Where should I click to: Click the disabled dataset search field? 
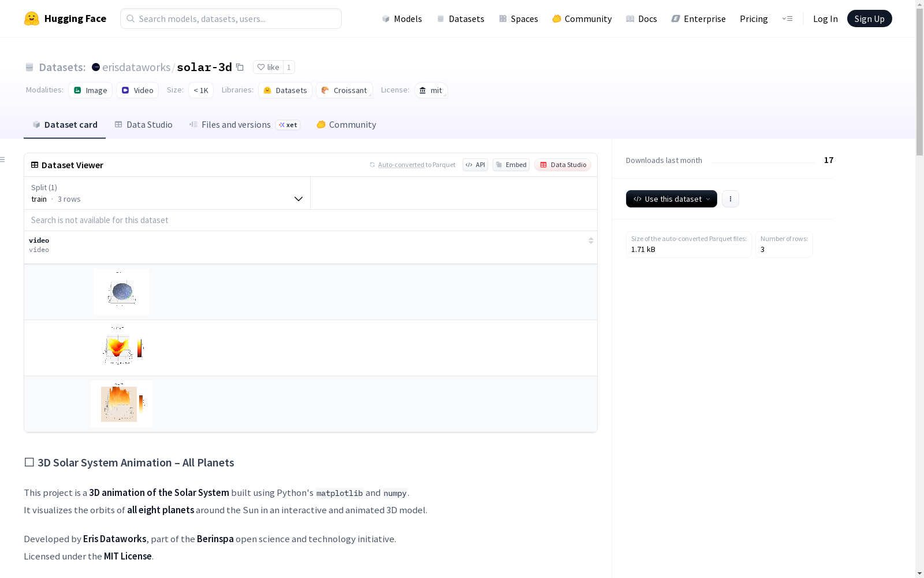[311, 220]
